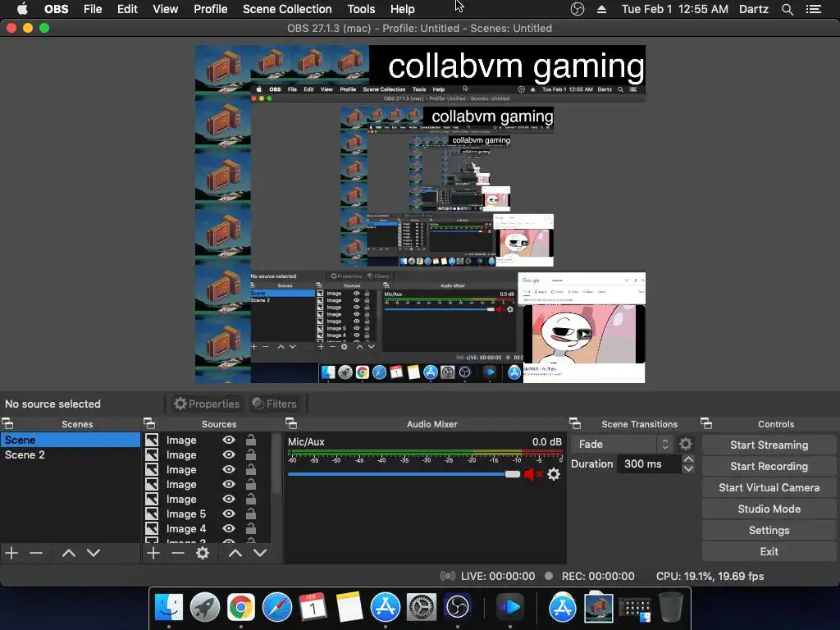Float the Scenes dock panel icon
This screenshot has height=630, width=840.
pos(8,424)
